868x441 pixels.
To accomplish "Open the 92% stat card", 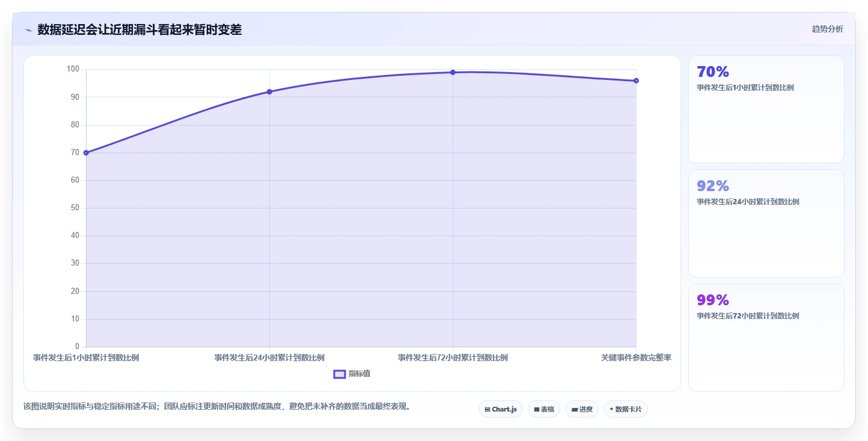I will pyautogui.click(x=766, y=224).
